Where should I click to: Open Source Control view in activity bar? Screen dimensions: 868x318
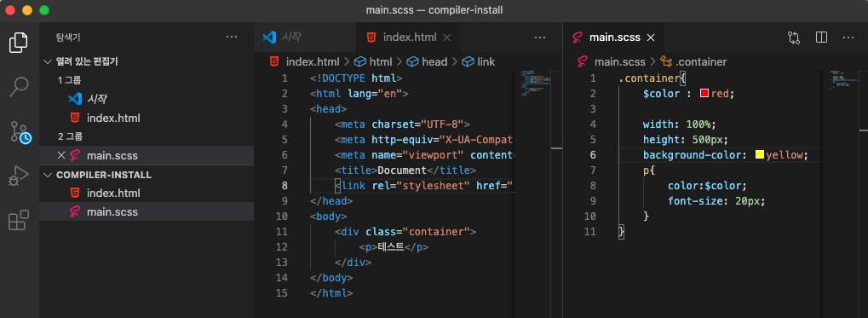20,132
